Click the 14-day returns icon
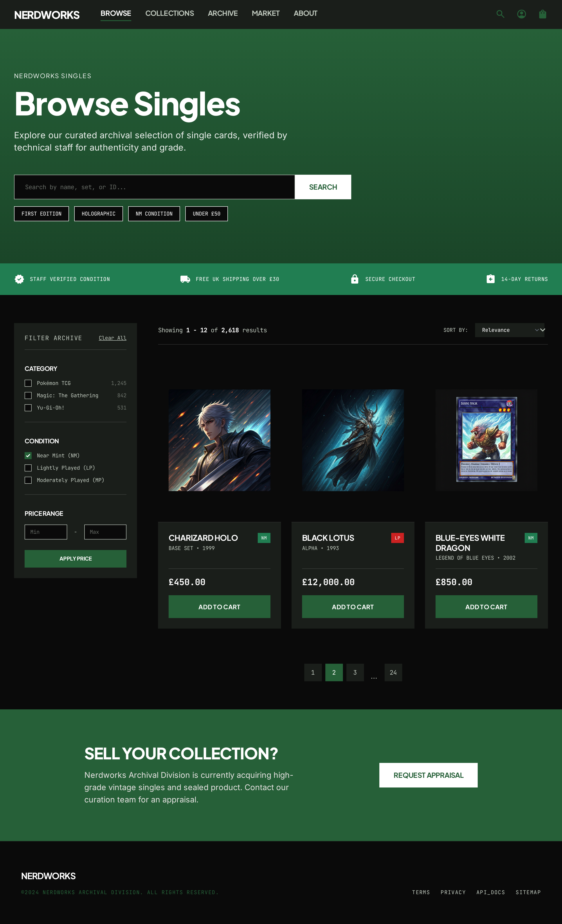This screenshot has height=924, width=562. 490,279
